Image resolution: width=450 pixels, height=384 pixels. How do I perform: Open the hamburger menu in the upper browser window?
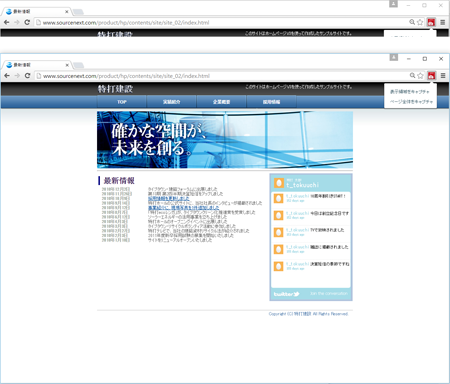click(x=443, y=22)
